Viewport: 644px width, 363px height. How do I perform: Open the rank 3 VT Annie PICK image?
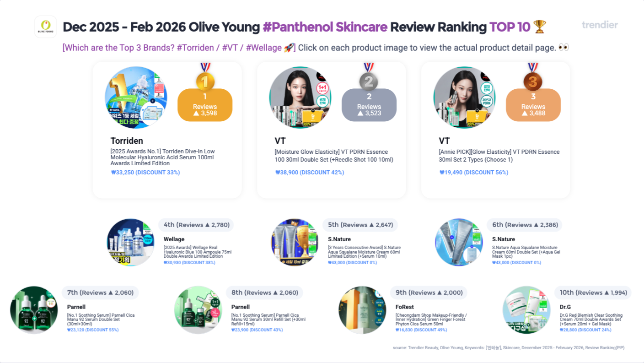[x=464, y=98]
